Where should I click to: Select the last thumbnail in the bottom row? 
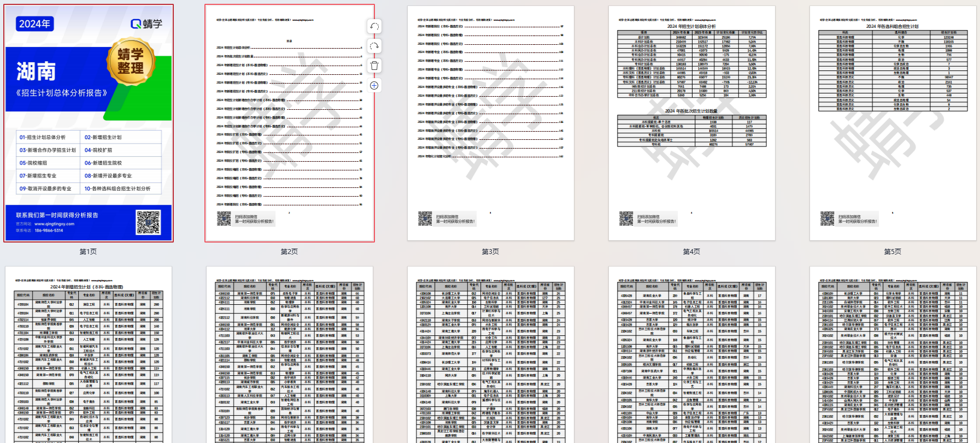(893, 355)
